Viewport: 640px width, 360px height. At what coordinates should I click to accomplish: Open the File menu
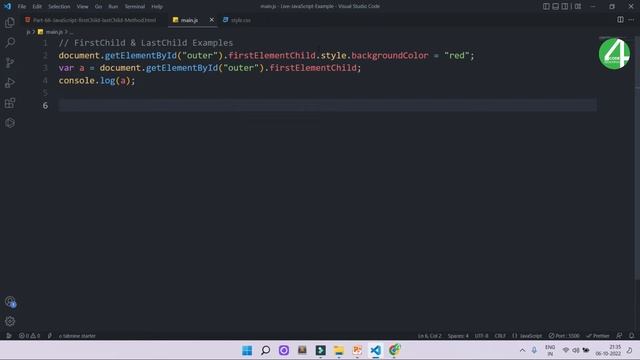coord(22,7)
